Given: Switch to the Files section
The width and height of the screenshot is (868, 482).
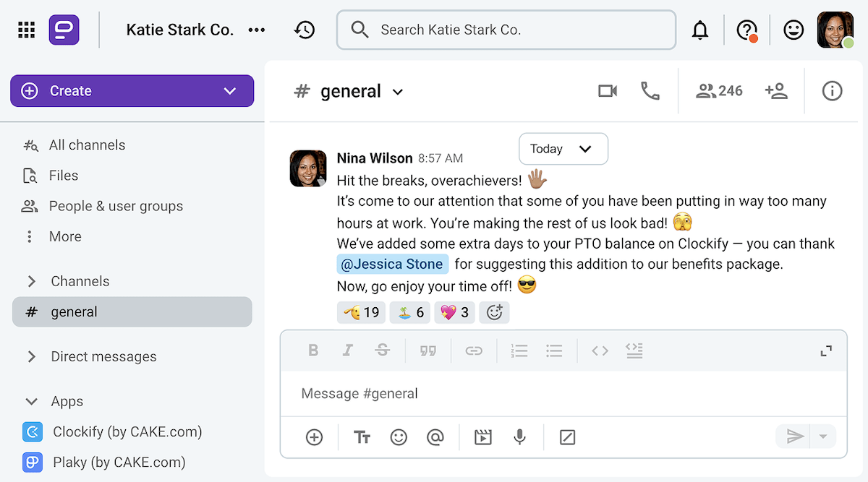Looking at the screenshot, I should pyautogui.click(x=63, y=175).
